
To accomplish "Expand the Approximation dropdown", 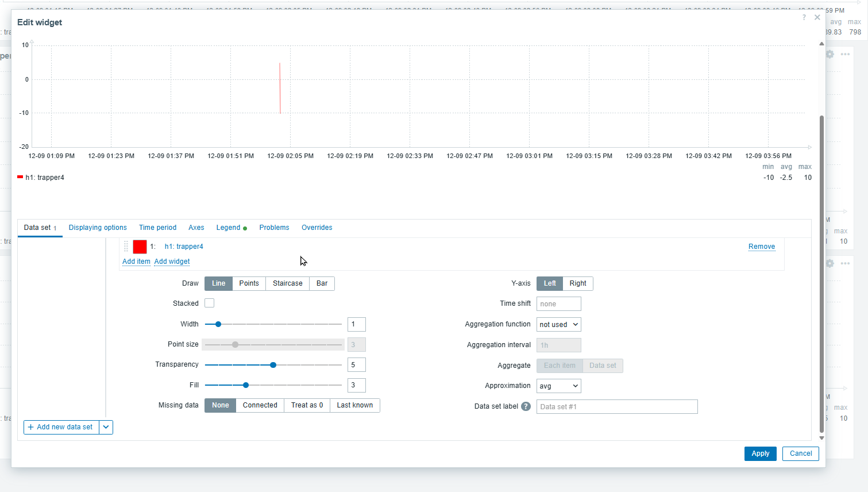I will (558, 386).
